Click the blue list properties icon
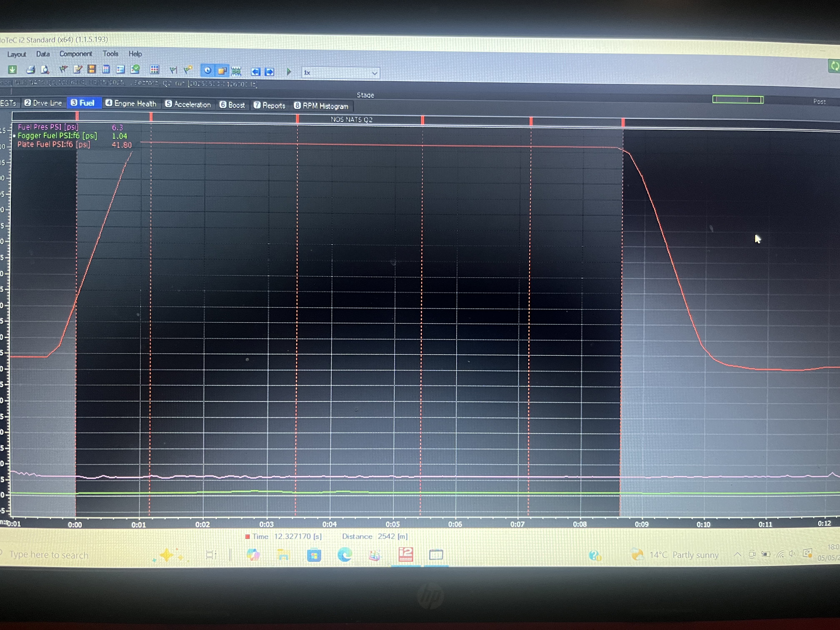The width and height of the screenshot is (840, 630). point(120,69)
